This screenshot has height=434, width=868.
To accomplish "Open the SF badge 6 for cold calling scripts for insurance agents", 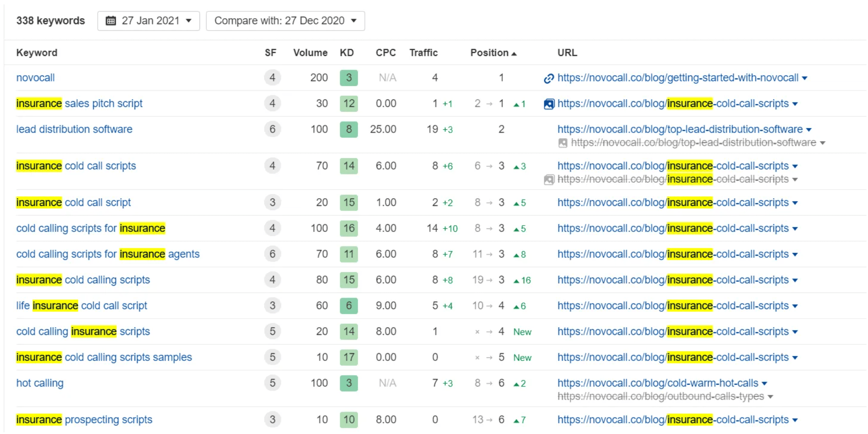I will pyautogui.click(x=272, y=254).
